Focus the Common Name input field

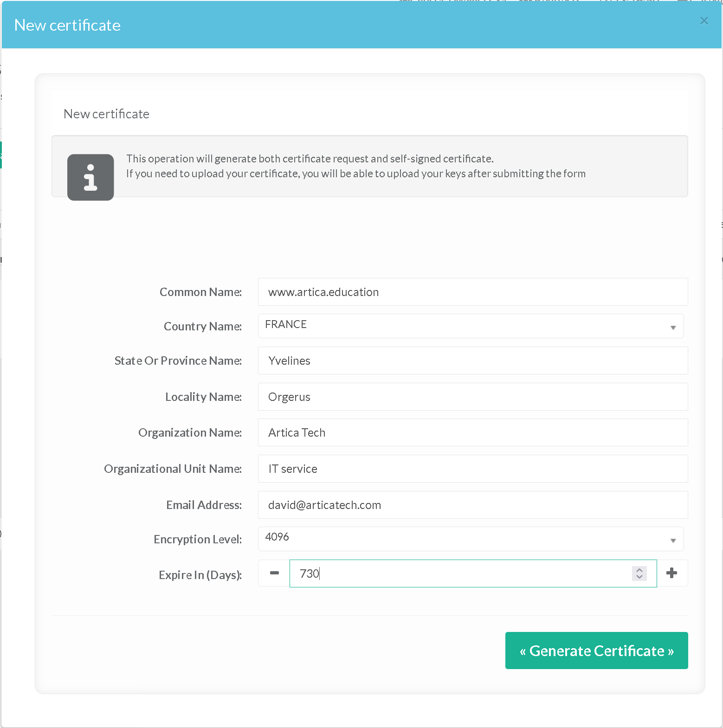pyautogui.click(x=472, y=292)
